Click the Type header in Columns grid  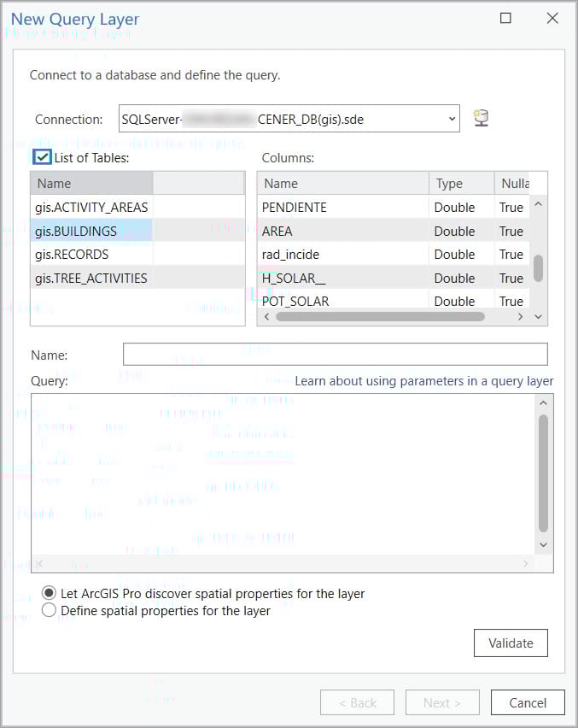pyautogui.click(x=462, y=183)
